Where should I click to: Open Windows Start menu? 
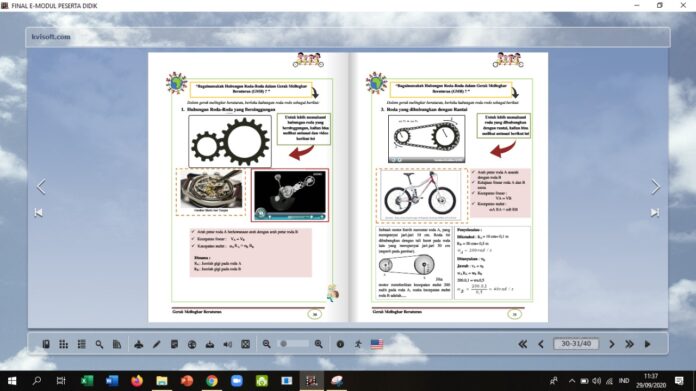point(12,381)
